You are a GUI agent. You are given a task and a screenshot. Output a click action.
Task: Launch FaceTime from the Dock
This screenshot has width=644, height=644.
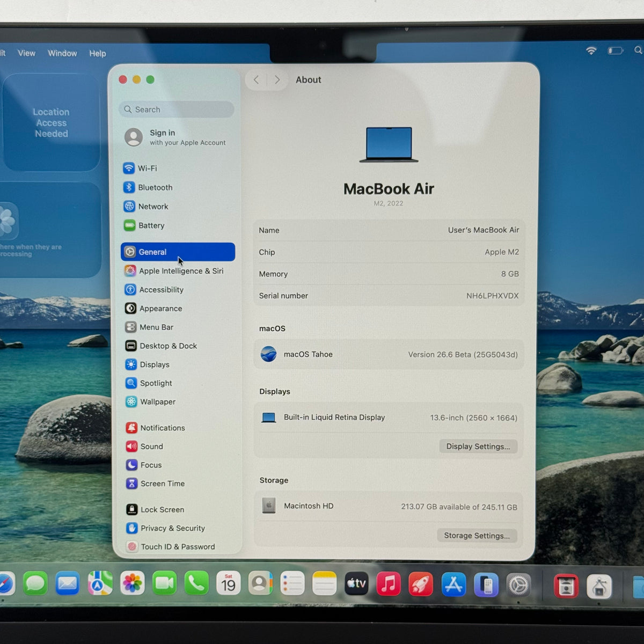164,583
